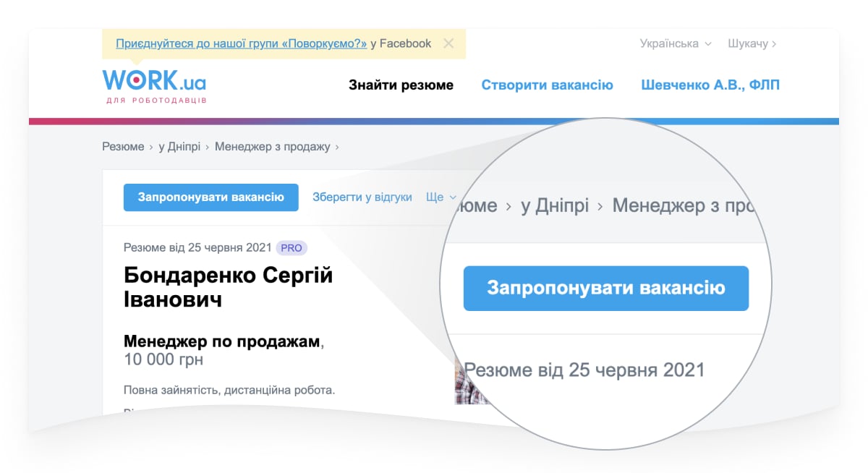Screen dimensions: 868x473
Task: Open Створити вакансію menu item
Action: pos(547,85)
